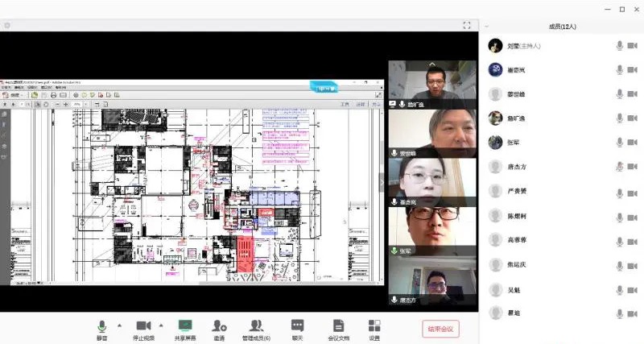The width and height of the screenshot is (644, 344).
Task: Open the 邀请 invite participants icon
Action: 219,326
